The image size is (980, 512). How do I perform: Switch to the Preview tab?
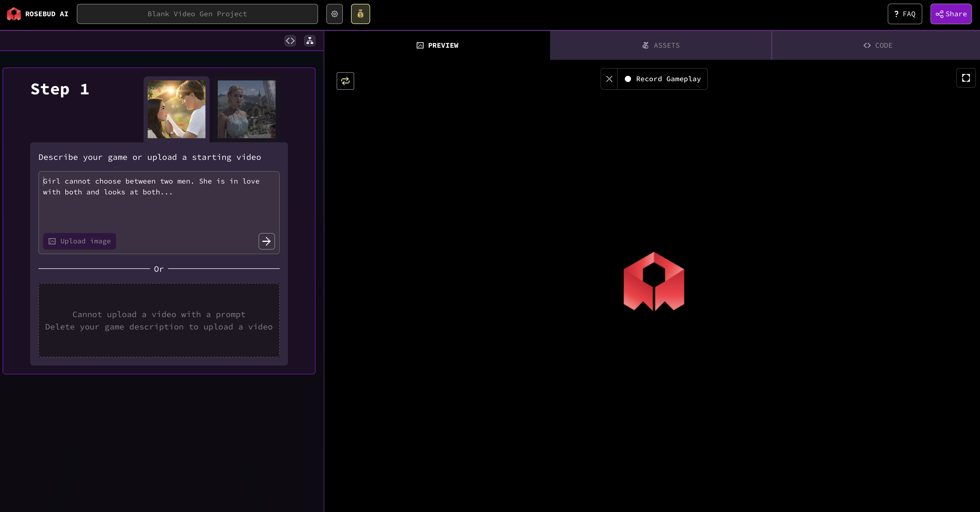437,46
